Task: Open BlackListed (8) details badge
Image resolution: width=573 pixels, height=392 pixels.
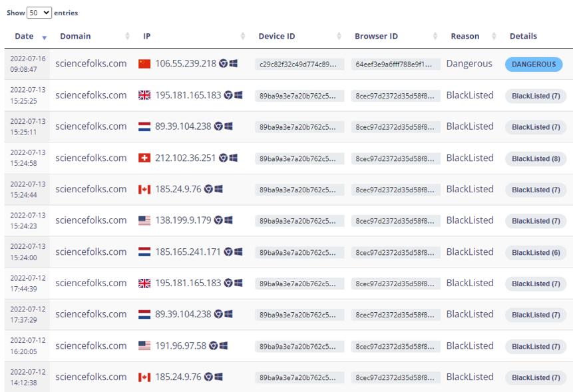Action: 536,159
